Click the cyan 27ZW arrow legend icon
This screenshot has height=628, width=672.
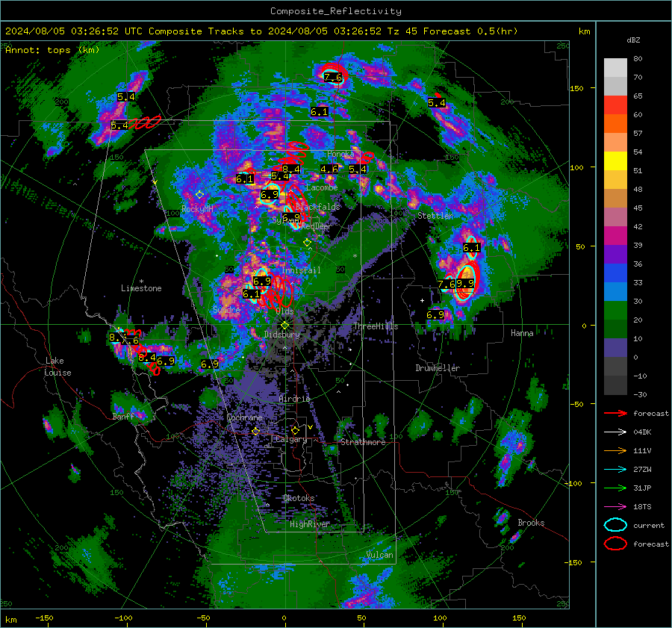615,470
